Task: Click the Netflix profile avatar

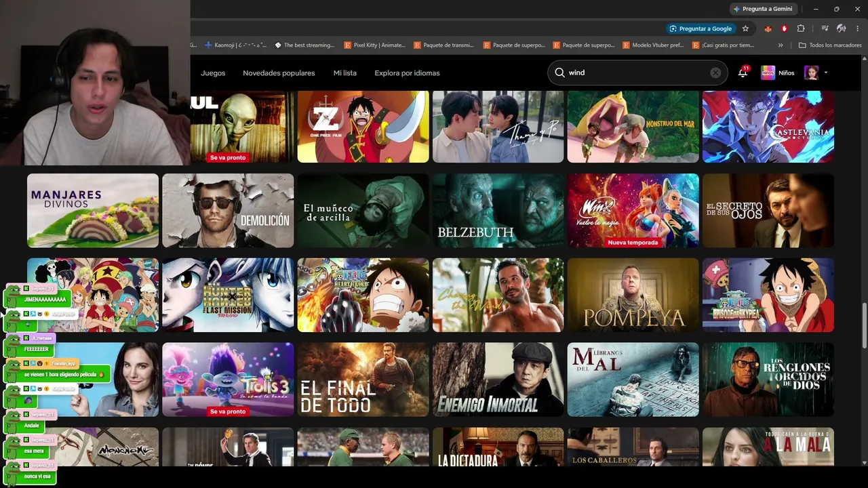Action: pos(811,73)
